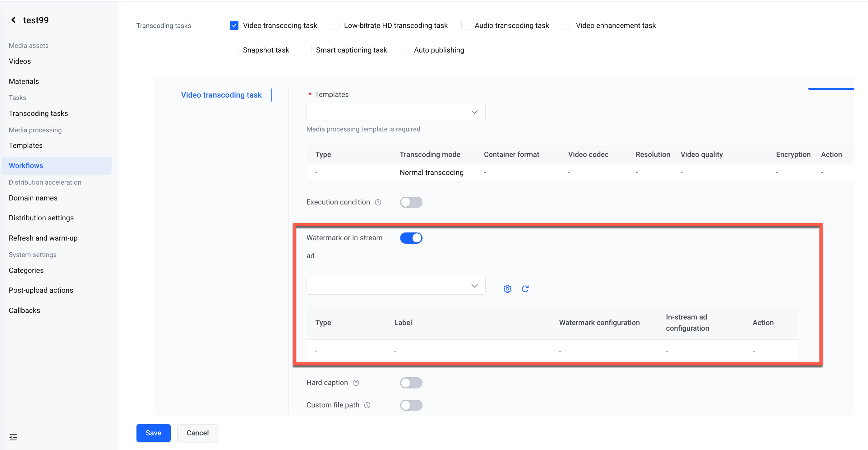This screenshot has width=868, height=450.
Task: Enable Execution condition switch
Action: [411, 202]
